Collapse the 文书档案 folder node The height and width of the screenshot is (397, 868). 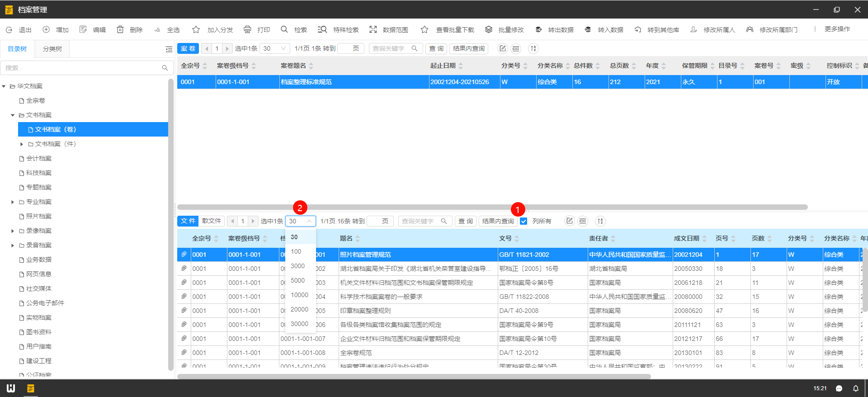13,115
